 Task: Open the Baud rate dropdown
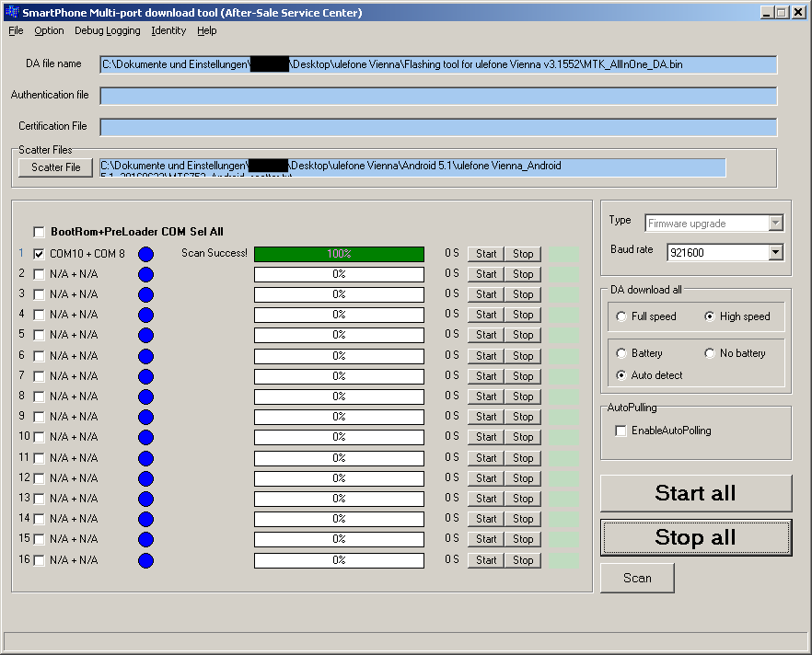click(x=775, y=252)
